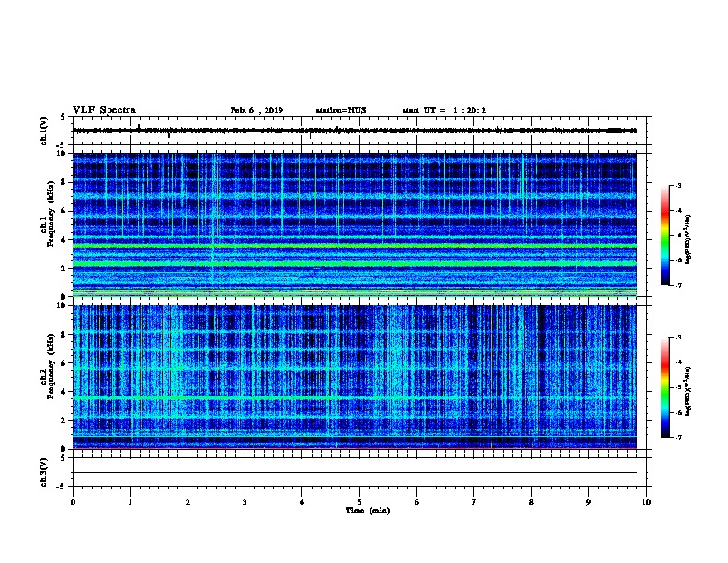Click the log(PSD) label beside the ch.2 color bar
Viewport: 728px width, 563px height.
click(688, 391)
